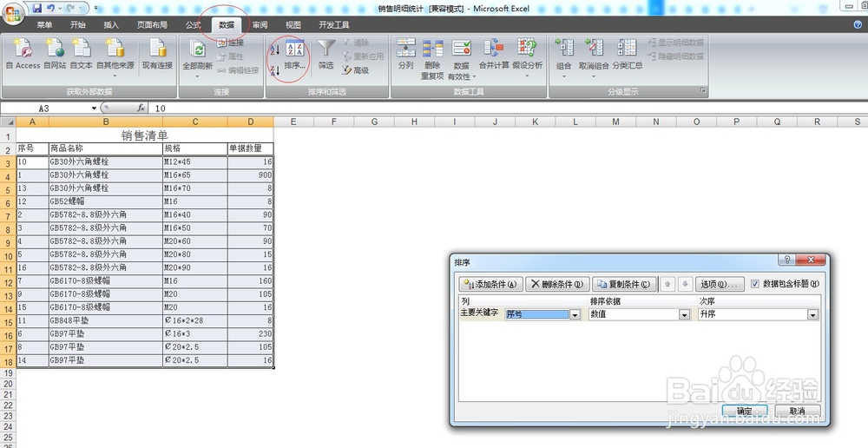Click cell with GB848平垫
868x448 pixels.
pyautogui.click(x=106, y=320)
